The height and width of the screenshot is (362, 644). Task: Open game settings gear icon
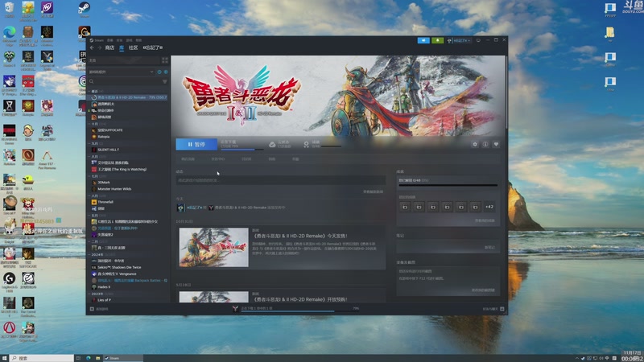point(475,145)
